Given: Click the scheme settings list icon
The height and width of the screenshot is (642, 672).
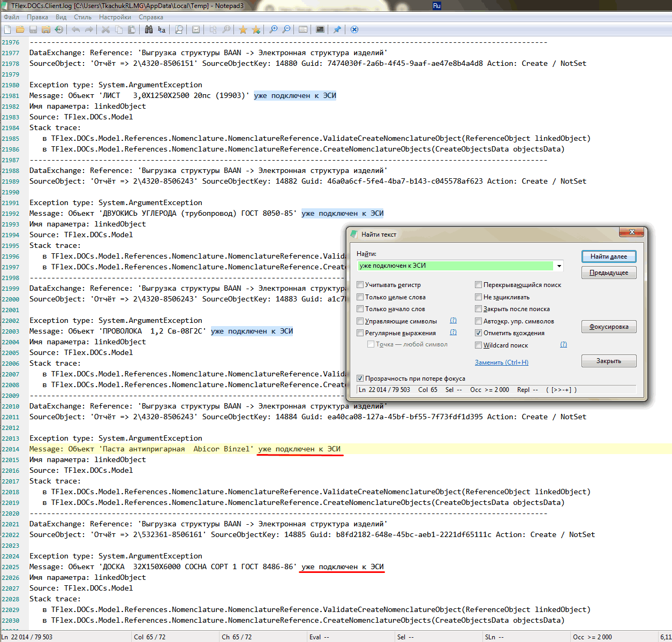Looking at the screenshot, I should point(303,29).
